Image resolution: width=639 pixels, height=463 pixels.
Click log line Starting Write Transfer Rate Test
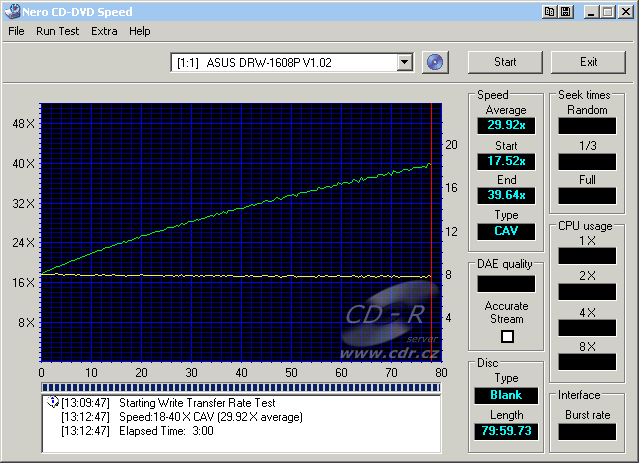[197, 403]
